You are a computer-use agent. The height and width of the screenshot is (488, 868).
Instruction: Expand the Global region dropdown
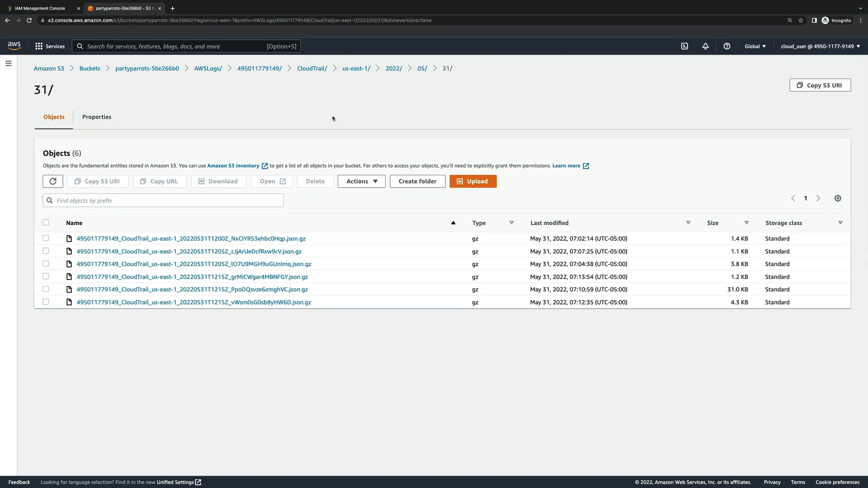click(755, 46)
